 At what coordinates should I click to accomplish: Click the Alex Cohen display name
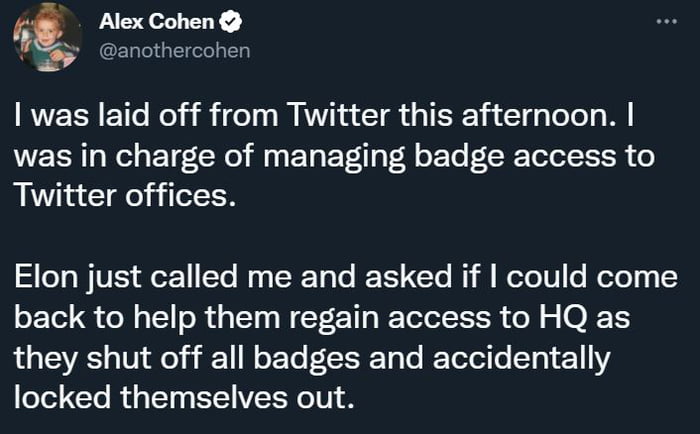tap(157, 23)
